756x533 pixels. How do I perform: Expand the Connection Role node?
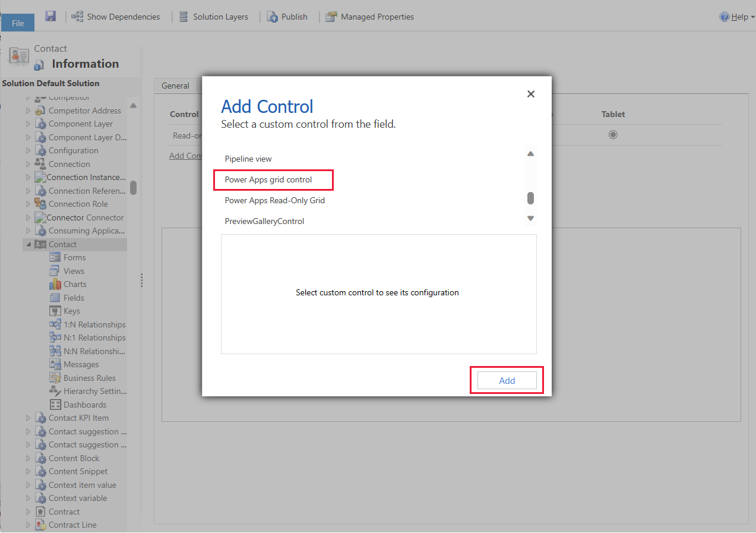pos(28,204)
